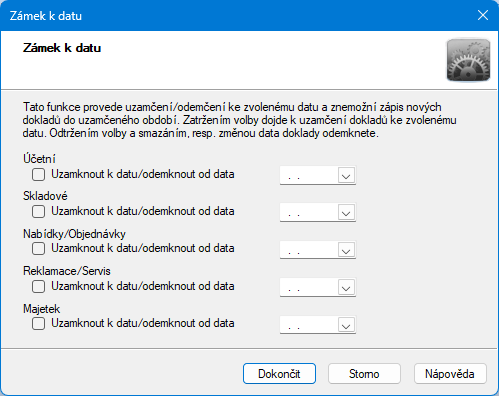Open help via Nápověda button
Viewport: 499px width, 396px height.
pos(450,374)
